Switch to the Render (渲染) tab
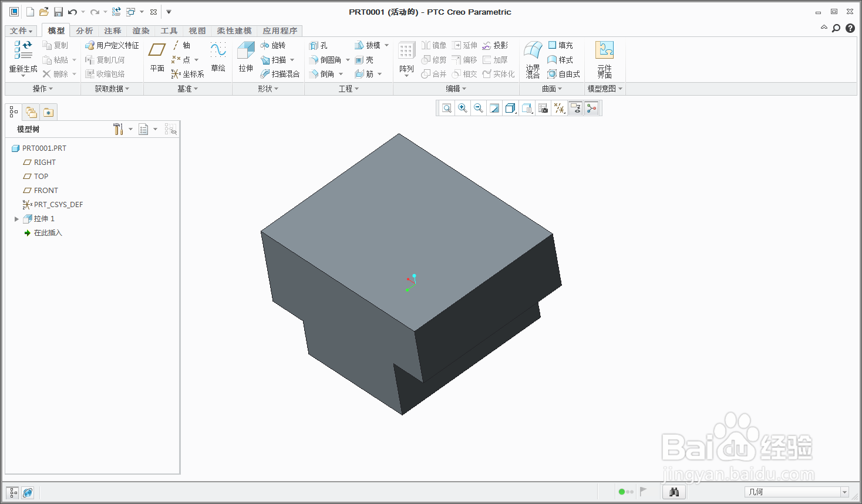 (x=141, y=31)
